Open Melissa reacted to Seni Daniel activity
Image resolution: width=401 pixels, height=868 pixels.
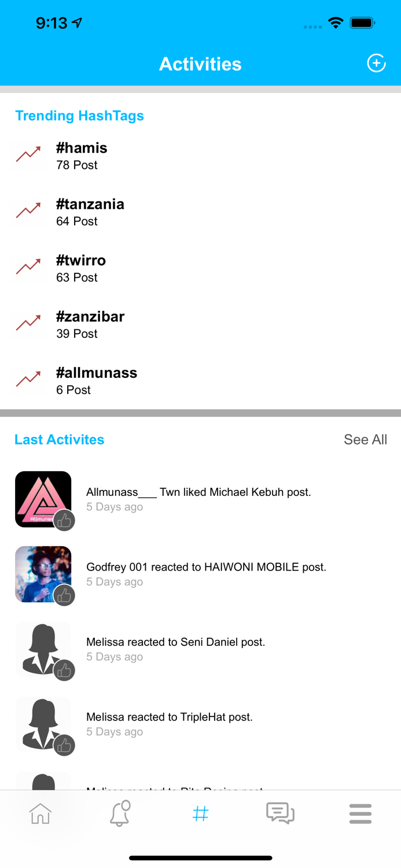tap(200, 649)
